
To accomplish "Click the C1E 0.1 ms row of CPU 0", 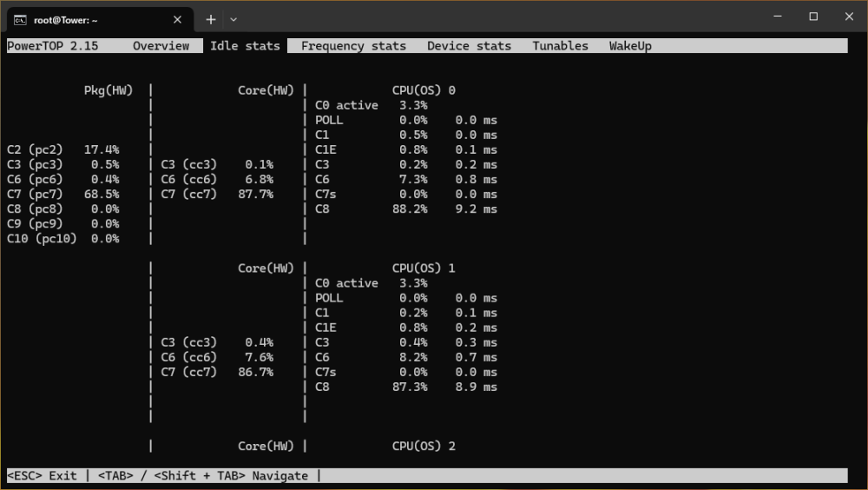I will click(x=405, y=149).
